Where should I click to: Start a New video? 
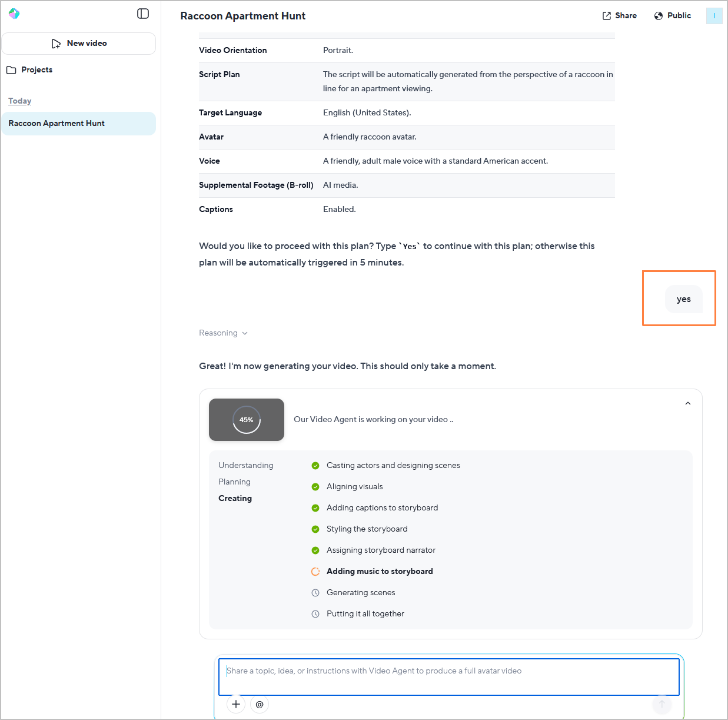point(79,44)
